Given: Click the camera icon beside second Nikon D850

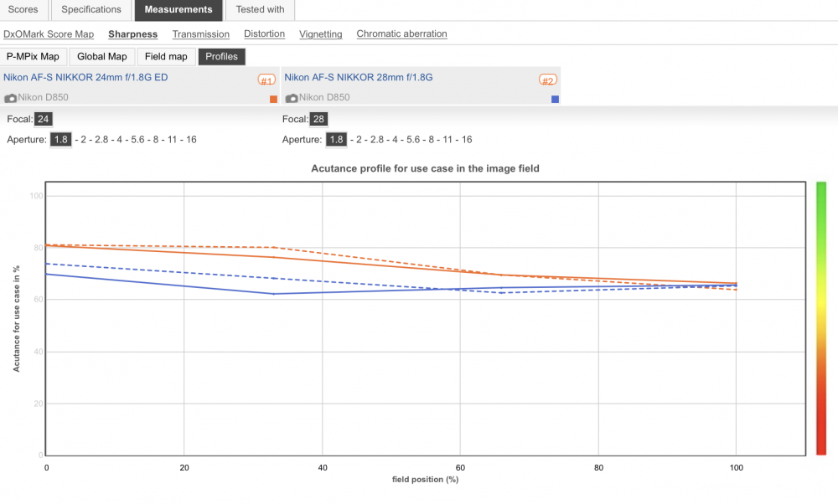Looking at the screenshot, I should pos(292,98).
